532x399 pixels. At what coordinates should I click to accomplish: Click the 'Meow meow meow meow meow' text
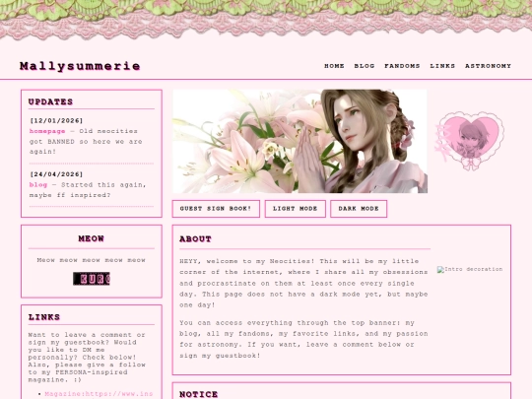click(x=92, y=260)
